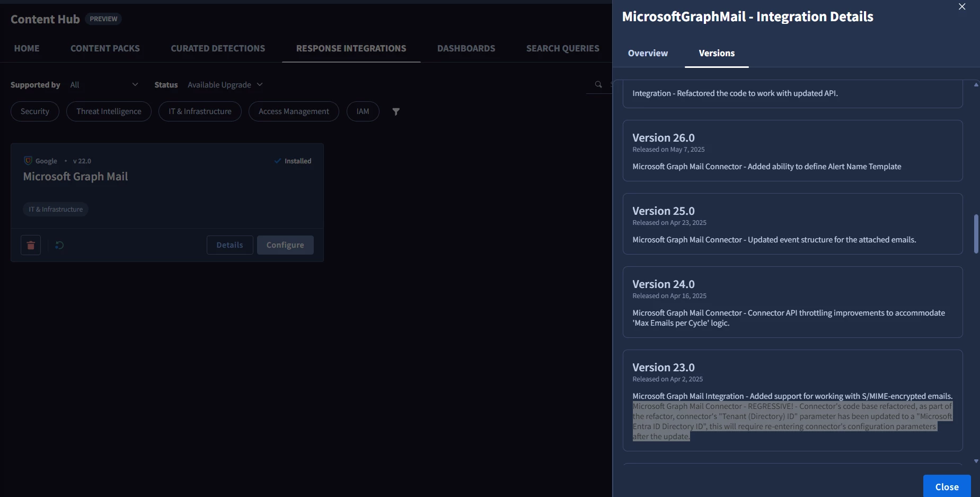Select the RESPONSE INTEGRATIONS tab

(x=351, y=48)
